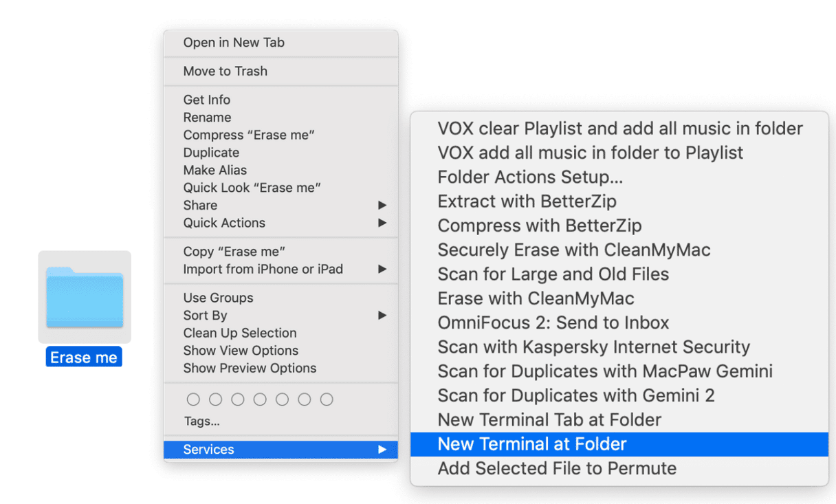Viewport: 836px width, 504px height.
Task: Select Show View Options
Action: [241, 351]
